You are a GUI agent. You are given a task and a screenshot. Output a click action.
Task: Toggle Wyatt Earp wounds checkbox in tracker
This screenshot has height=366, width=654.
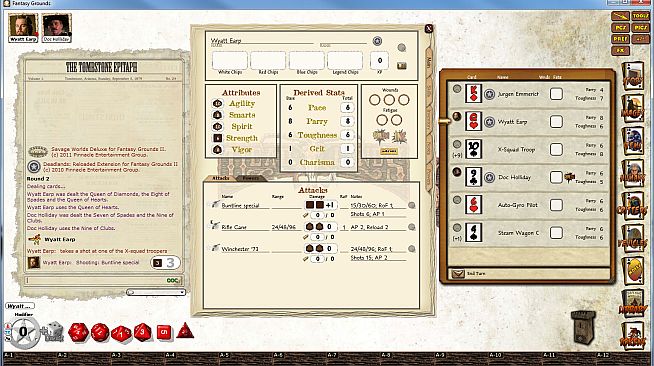click(x=556, y=122)
